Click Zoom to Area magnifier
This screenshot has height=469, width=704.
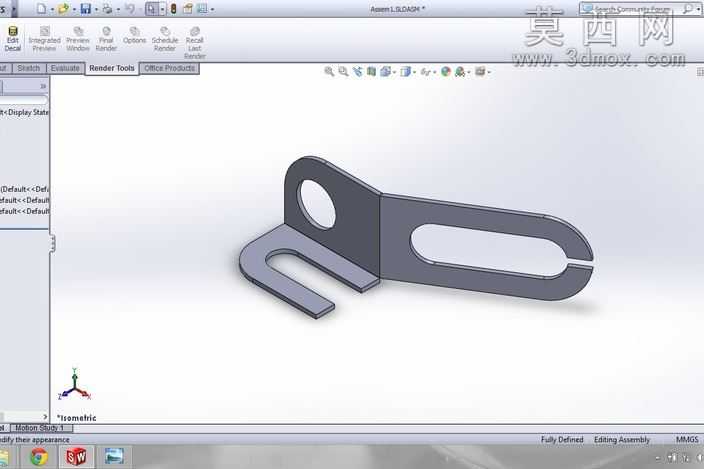tap(343, 71)
